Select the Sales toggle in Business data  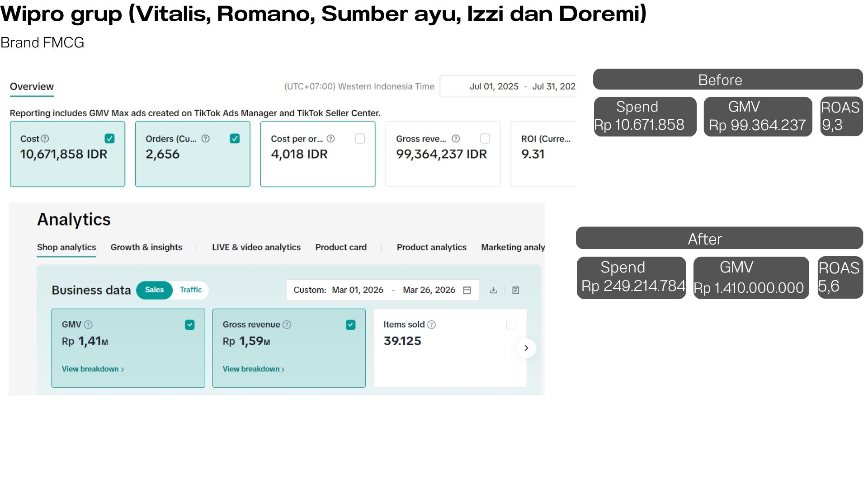[x=154, y=290]
